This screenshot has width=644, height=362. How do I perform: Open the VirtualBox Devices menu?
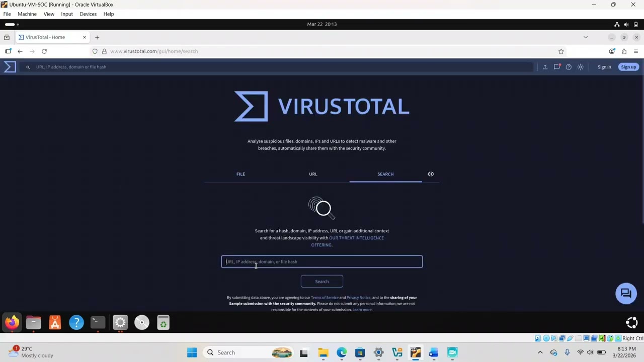tap(88, 14)
